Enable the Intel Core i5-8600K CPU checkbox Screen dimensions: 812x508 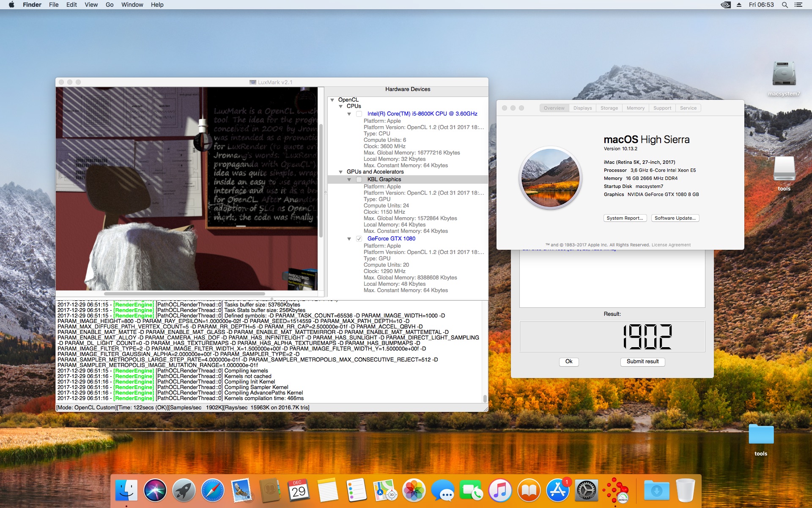click(x=359, y=114)
